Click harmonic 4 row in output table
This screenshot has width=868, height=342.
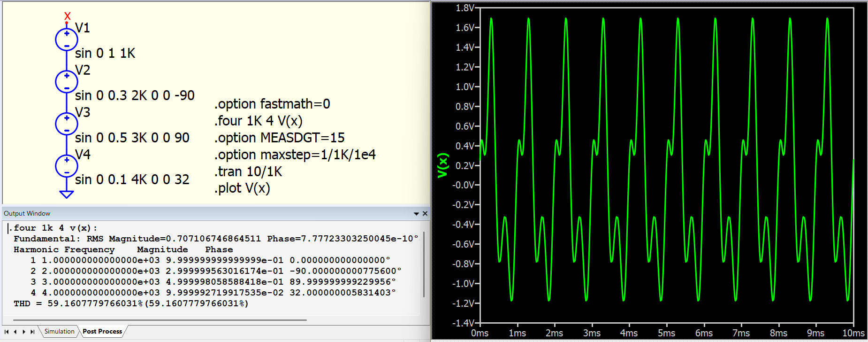point(213,293)
